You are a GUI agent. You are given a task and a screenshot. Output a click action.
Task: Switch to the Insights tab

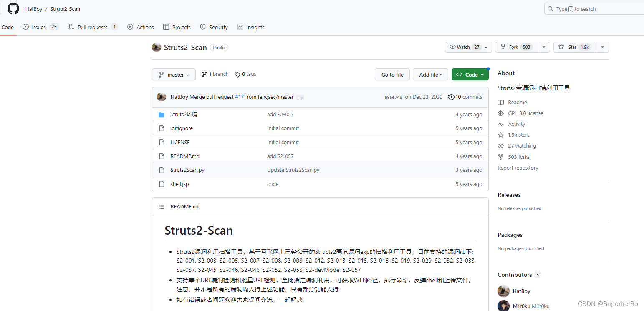[251, 27]
